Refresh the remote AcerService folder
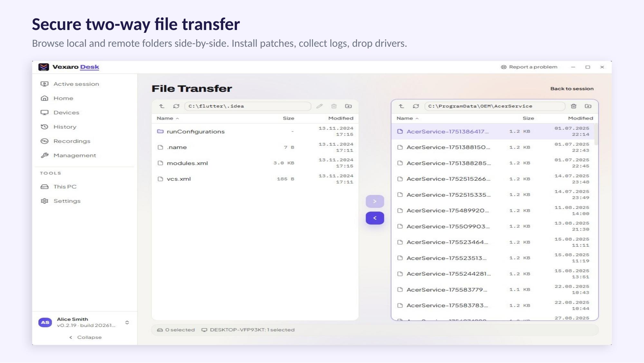The height and width of the screenshot is (363, 644). pyautogui.click(x=416, y=106)
